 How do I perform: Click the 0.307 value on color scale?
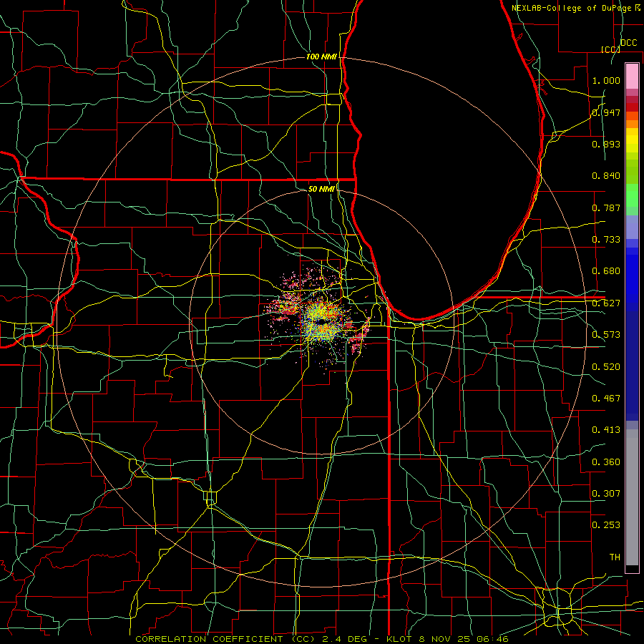click(606, 494)
